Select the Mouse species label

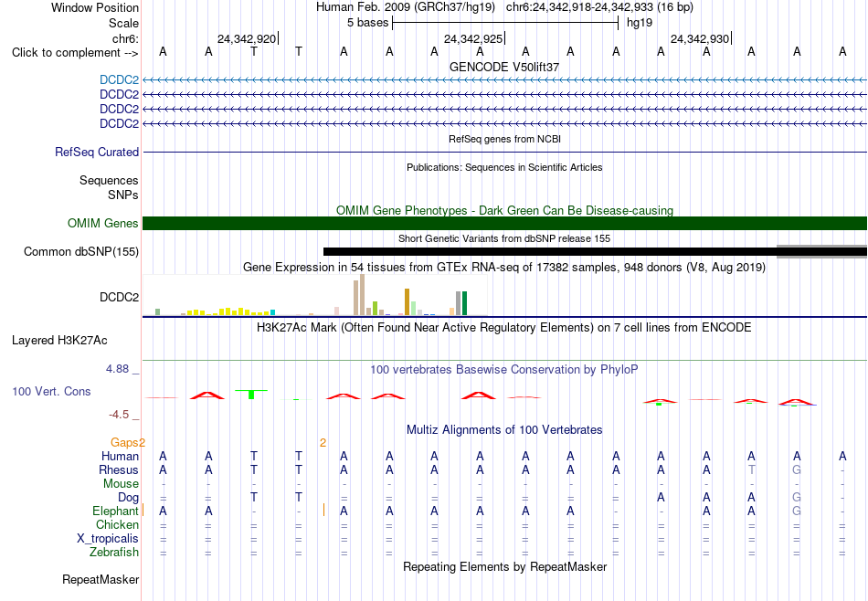point(122,484)
